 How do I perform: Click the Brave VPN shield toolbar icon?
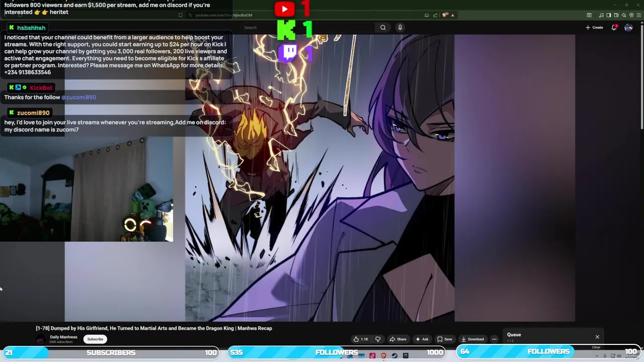pyautogui.click(x=632, y=15)
